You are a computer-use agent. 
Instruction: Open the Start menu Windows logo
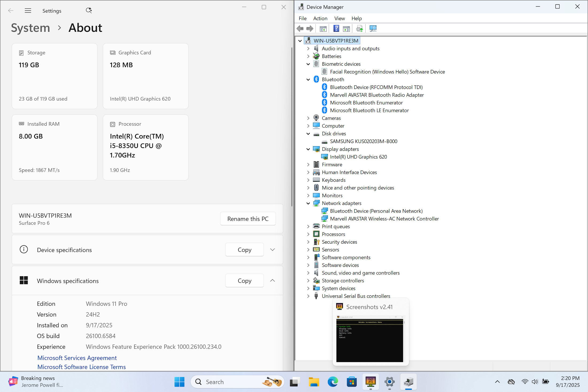[x=179, y=382]
